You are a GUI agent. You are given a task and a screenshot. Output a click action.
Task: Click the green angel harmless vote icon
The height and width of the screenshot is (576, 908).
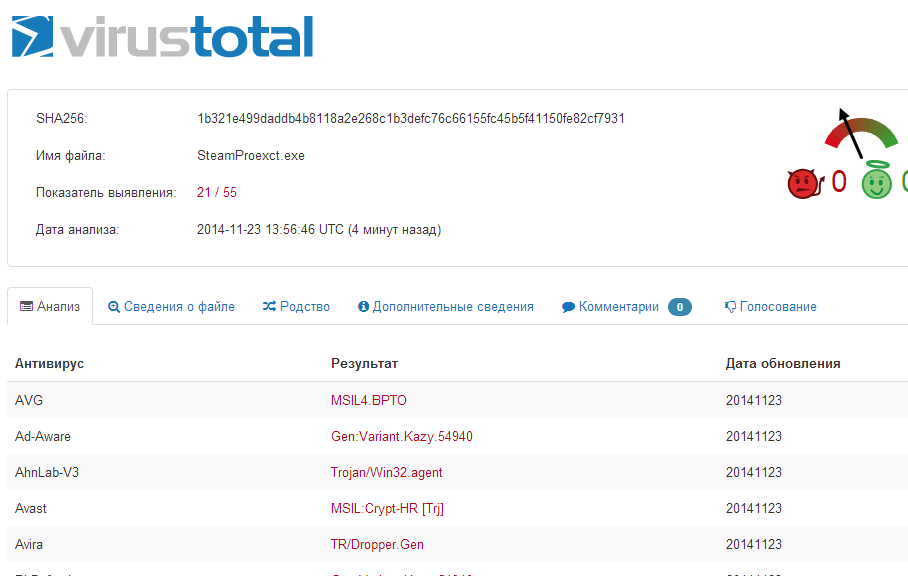pos(877,180)
